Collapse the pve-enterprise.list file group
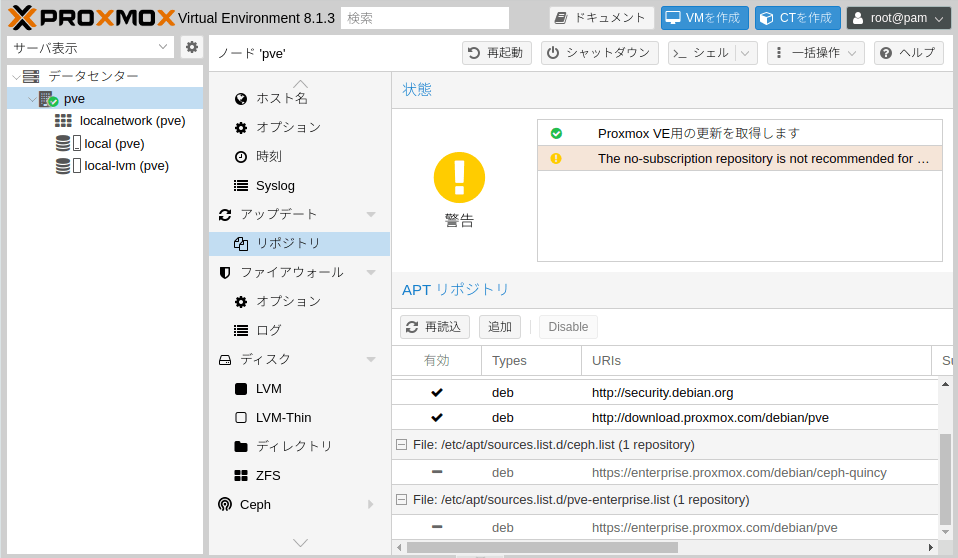The image size is (958, 558). 401,500
